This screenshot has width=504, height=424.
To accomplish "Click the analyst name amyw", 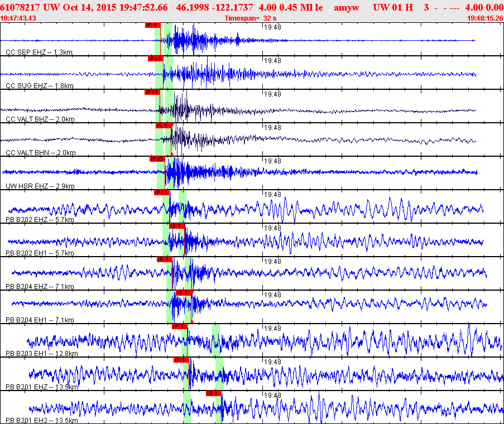I will click(347, 7).
